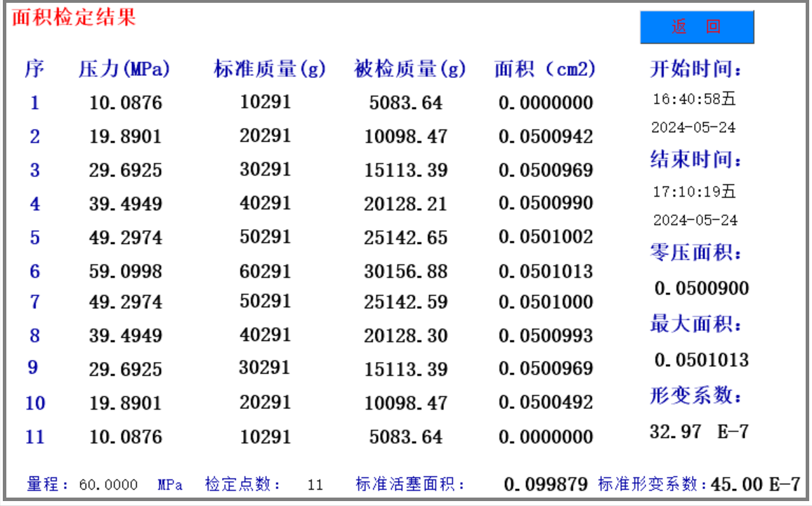The height and width of the screenshot is (506, 812).
Task: Select 检定点数 value 11
Action: [315, 486]
